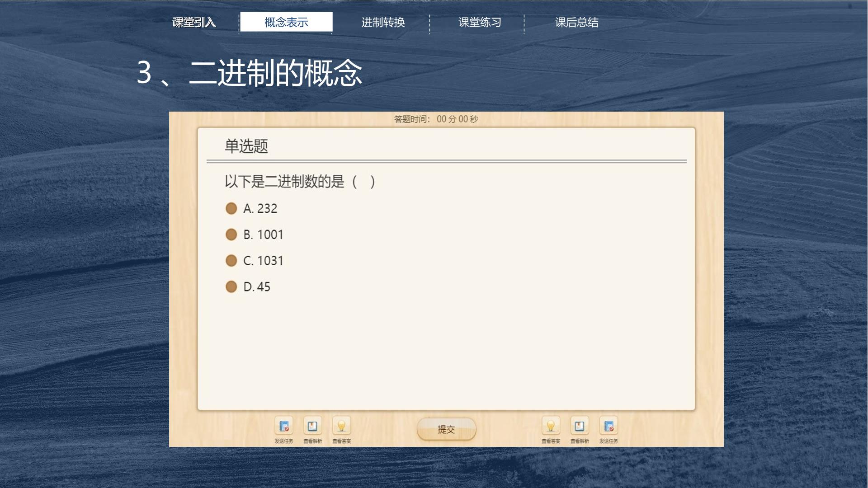Viewport: 868px width, 488px height.
Task: Click the 单选题 heading
Action: (x=246, y=146)
